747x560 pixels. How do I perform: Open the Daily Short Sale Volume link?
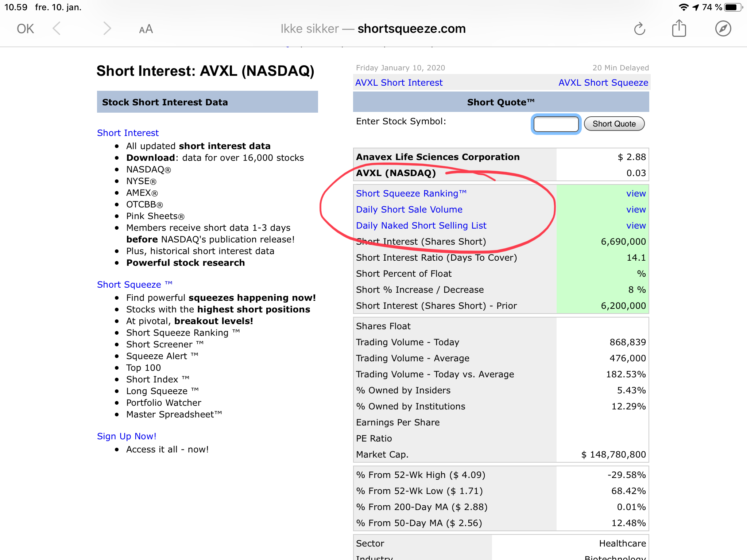tap(409, 210)
